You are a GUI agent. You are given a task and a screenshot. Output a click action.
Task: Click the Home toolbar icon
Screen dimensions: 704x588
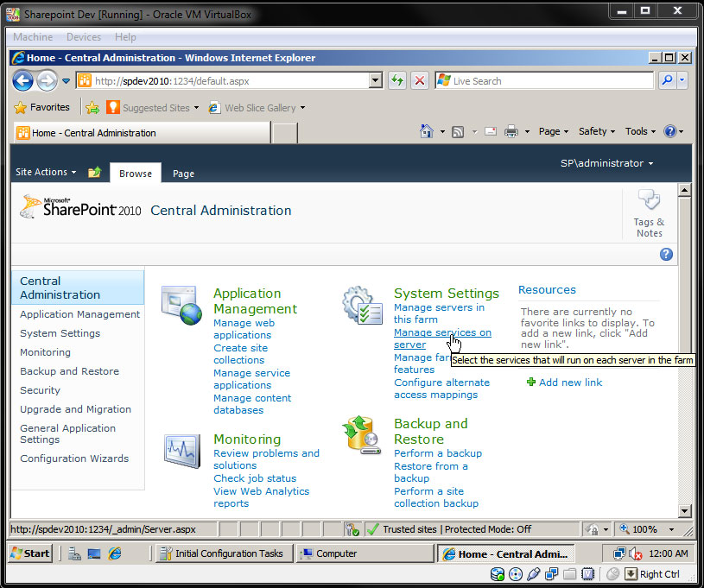(426, 131)
